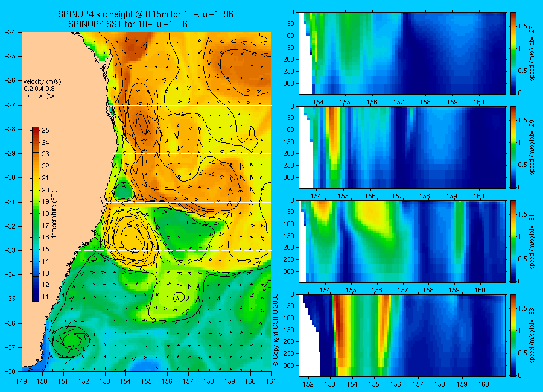Click the lat=-31 speed cross-section plot
Viewport: 543px width, 392px height.
(x=402, y=241)
